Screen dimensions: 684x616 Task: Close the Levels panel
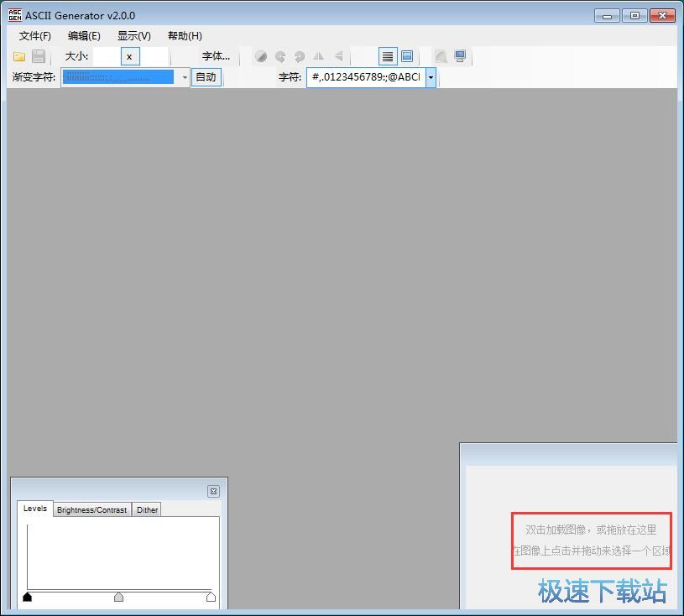pyautogui.click(x=213, y=491)
